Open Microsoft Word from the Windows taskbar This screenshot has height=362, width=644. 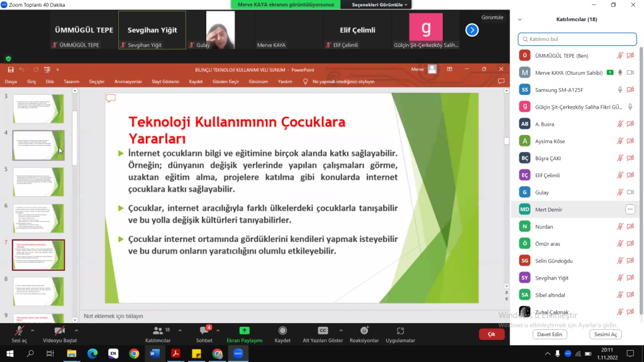click(155, 354)
